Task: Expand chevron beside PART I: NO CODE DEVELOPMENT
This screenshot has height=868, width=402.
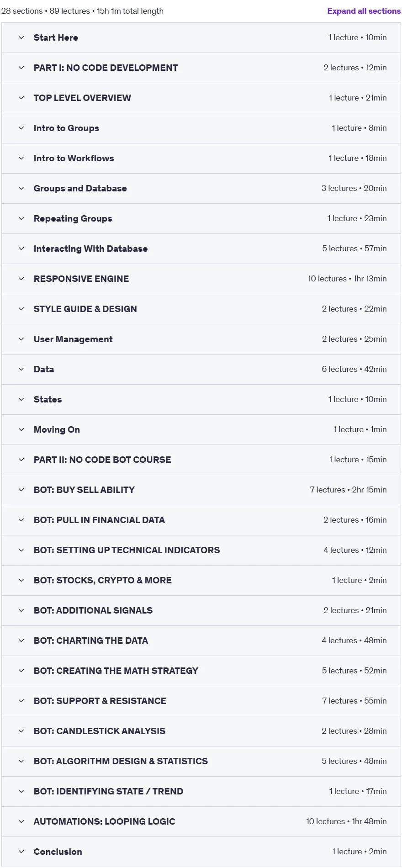Action: pyautogui.click(x=21, y=68)
